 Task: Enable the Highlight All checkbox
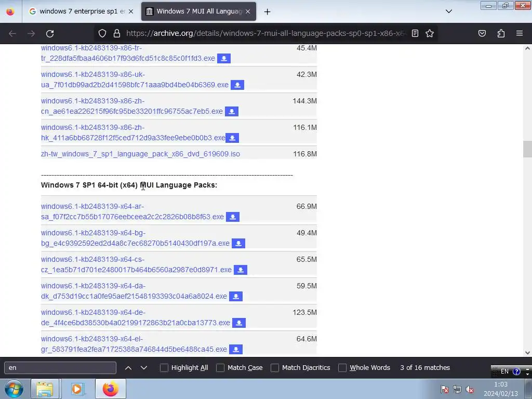[x=164, y=368]
